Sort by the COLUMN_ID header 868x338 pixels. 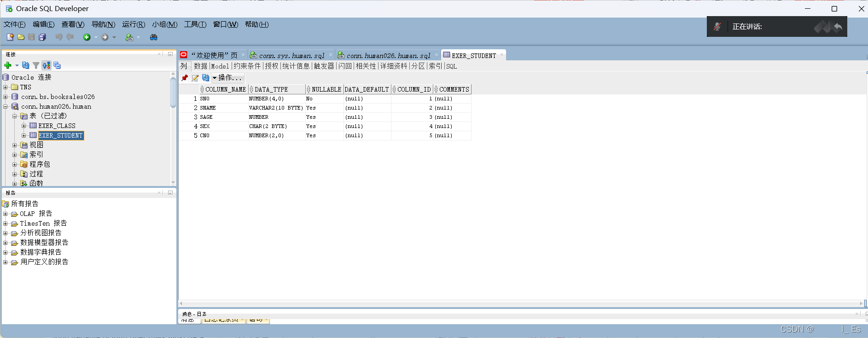coord(412,89)
